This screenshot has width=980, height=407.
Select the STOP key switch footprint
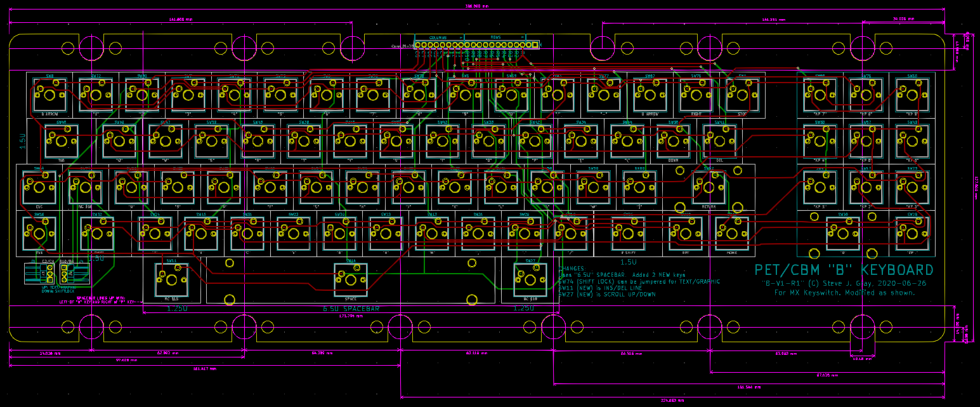(742, 95)
